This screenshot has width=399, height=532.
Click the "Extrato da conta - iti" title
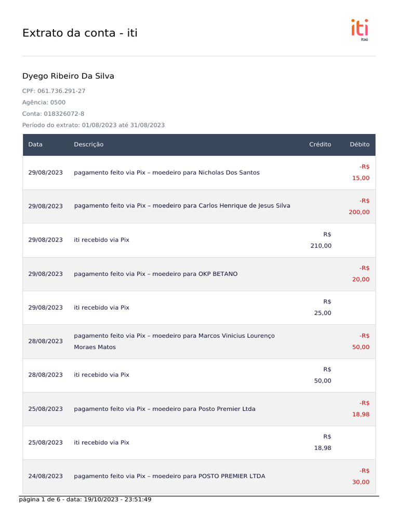point(80,33)
